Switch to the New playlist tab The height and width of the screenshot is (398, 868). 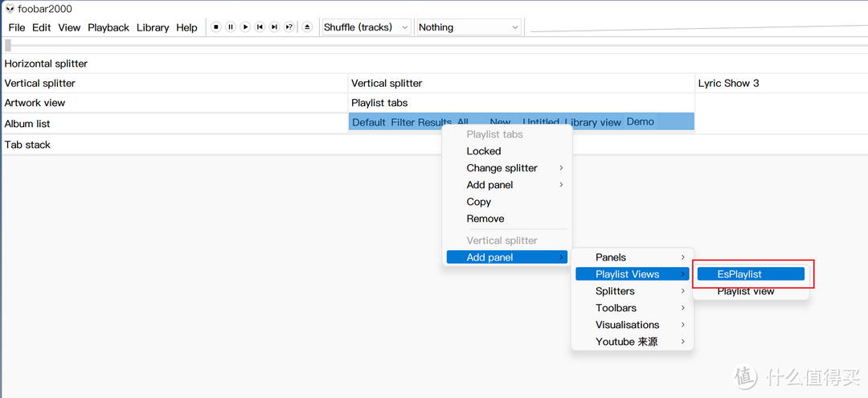click(x=501, y=122)
